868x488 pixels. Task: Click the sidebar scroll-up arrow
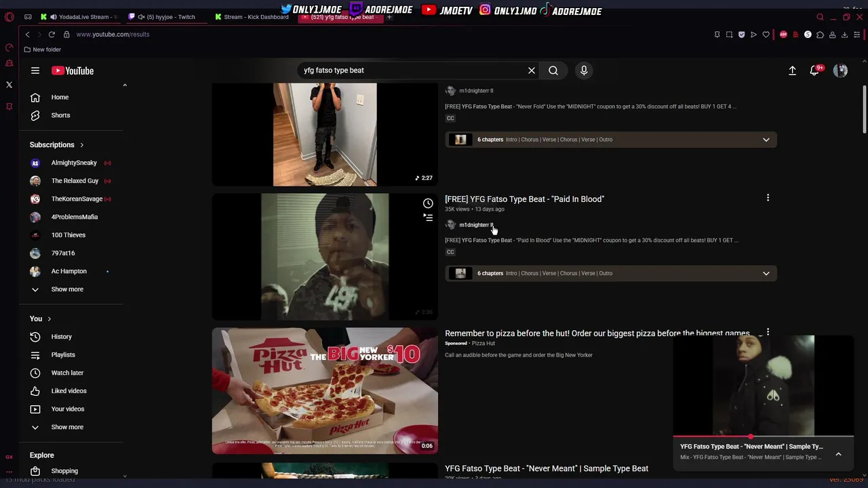point(125,85)
